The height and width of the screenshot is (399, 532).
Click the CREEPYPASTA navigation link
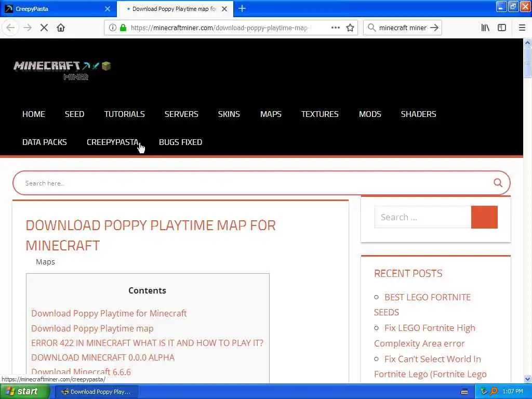coord(112,142)
